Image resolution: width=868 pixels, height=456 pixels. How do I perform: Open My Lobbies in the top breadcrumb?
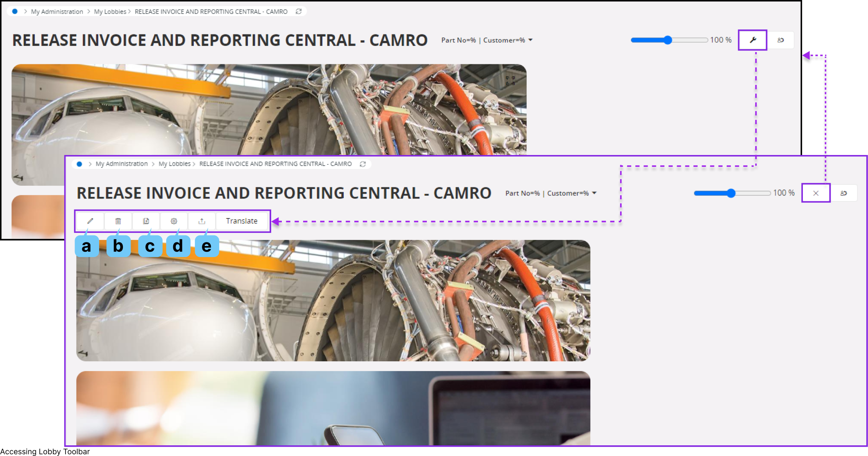[x=110, y=11]
